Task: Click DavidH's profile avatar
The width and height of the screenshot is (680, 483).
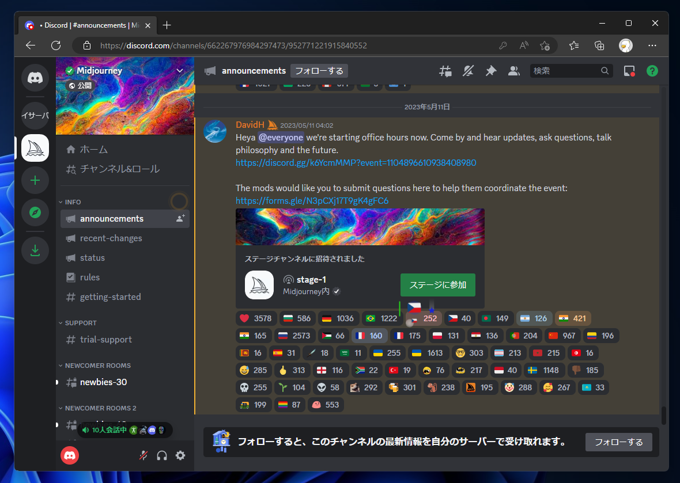Action: click(x=215, y=132)
